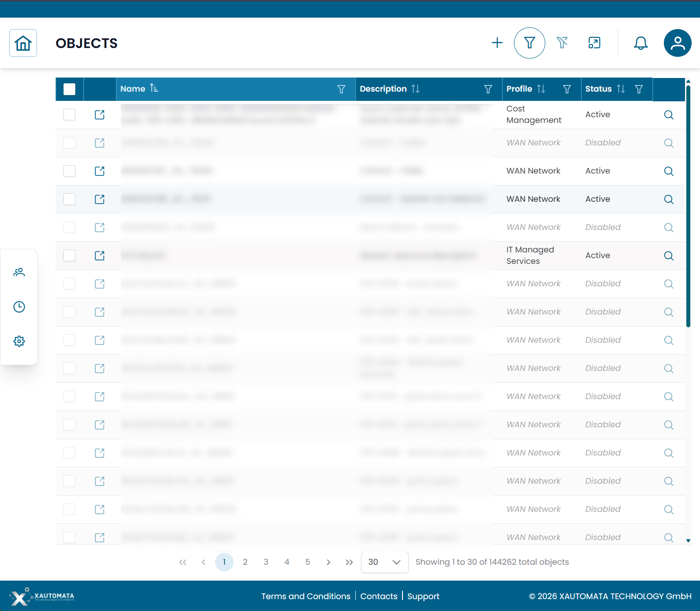Open clock history icon in sidebar

point(19,307)
